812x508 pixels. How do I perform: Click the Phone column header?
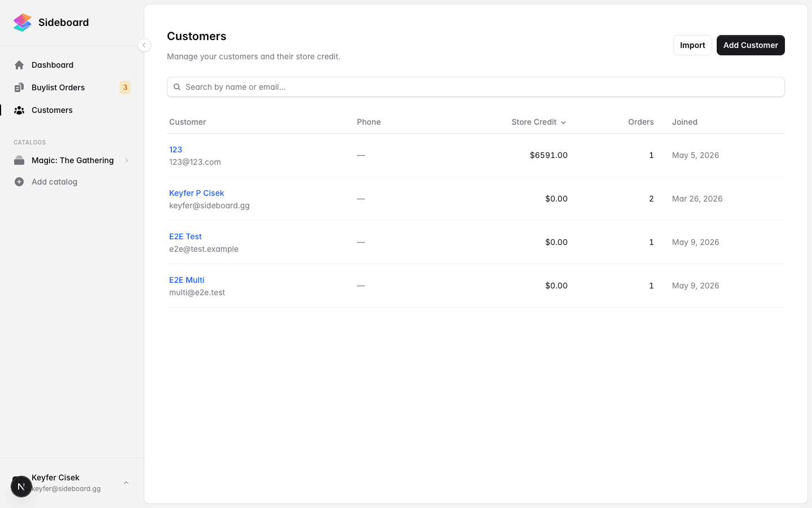click(x=369, y=122)
